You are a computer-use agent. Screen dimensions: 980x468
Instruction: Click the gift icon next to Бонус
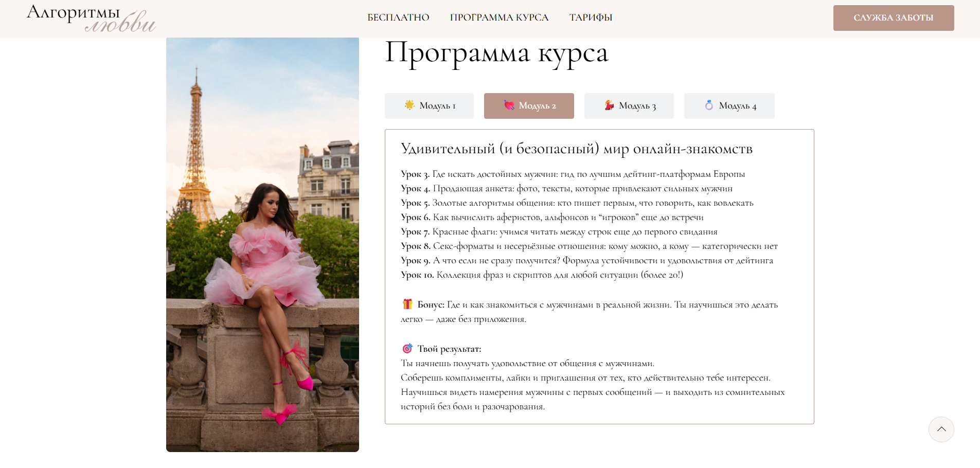407,304
